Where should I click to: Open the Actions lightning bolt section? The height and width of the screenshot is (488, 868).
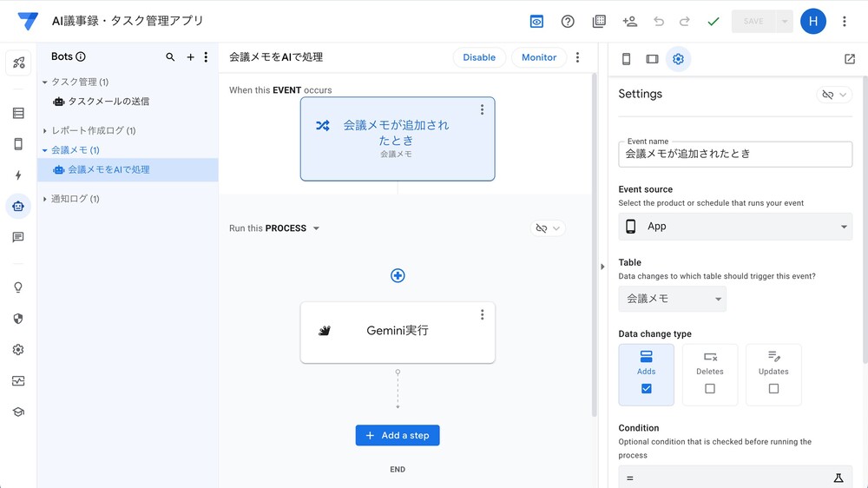pyautogui.click(x=18, y=175)
